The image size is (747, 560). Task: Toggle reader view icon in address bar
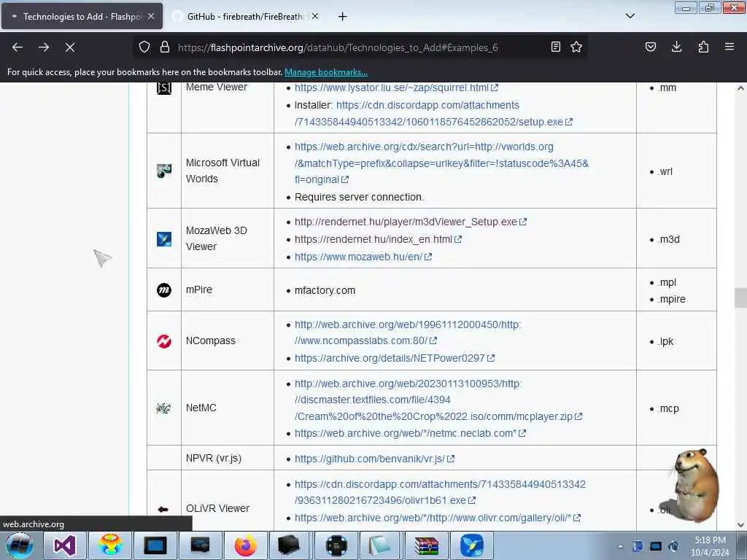[555, 47]
